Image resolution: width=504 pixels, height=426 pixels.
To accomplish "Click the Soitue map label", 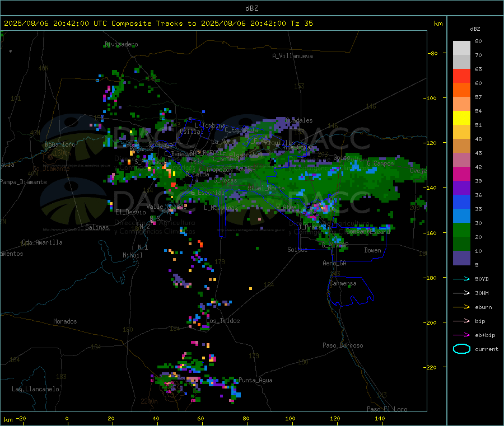I will pos(297,250).
